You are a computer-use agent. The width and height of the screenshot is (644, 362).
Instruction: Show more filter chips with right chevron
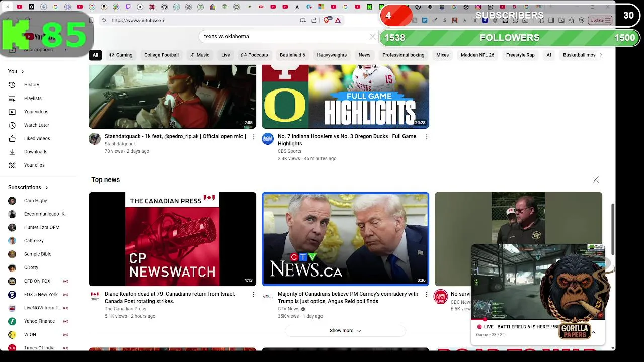click(x=601, y=55)
